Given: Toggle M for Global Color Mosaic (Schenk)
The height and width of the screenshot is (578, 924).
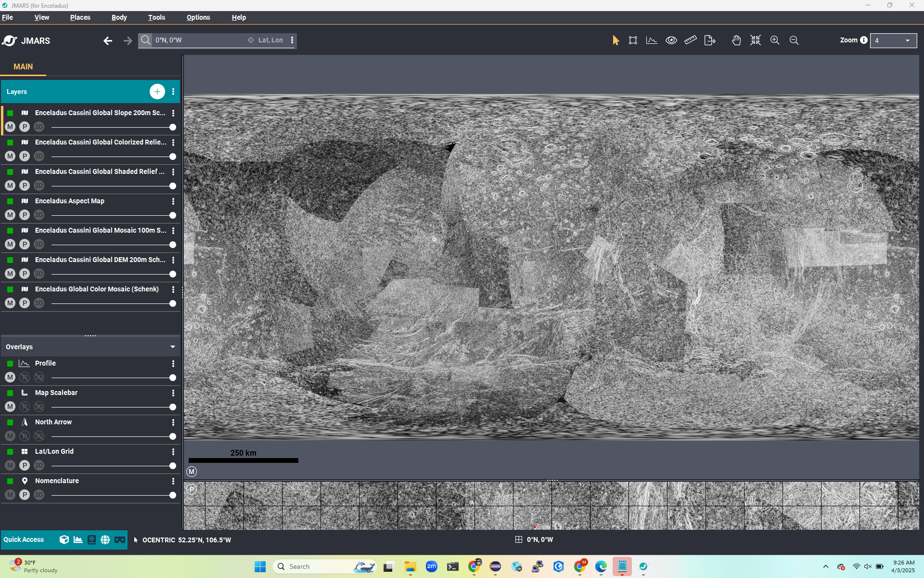Looking at the screenshot, I should click(x=10, y=303).
